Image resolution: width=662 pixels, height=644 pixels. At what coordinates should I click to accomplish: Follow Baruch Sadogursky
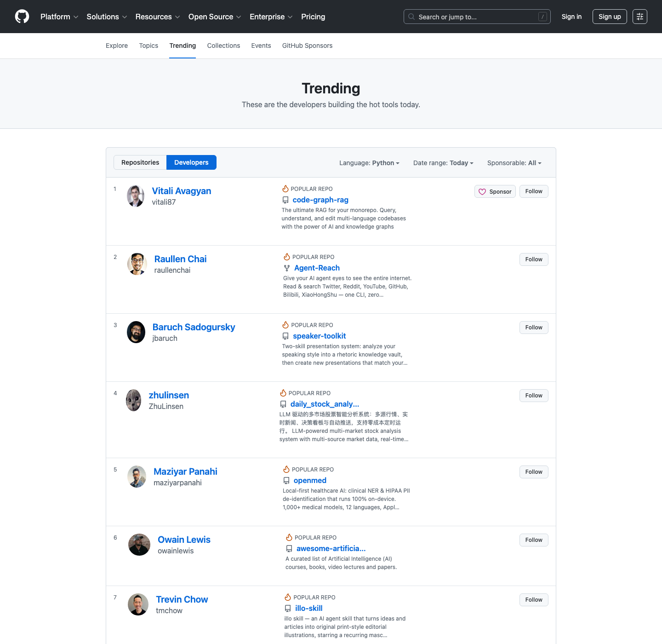coord(534,328)
